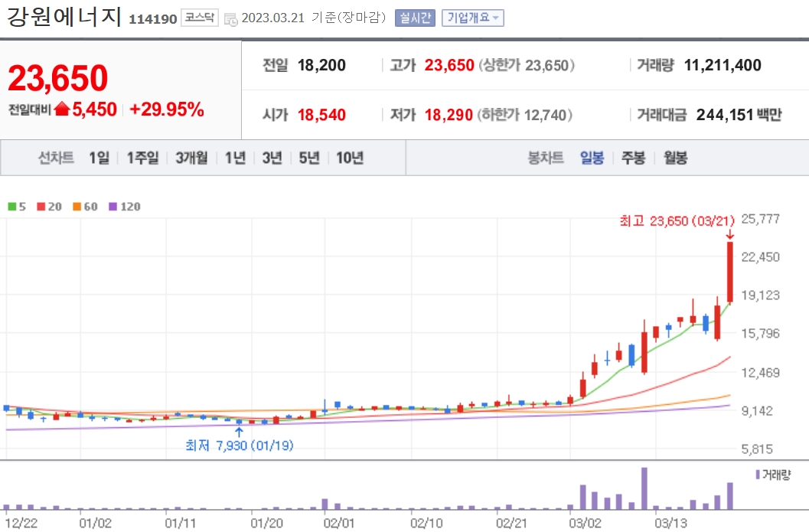Click the stock name 강원에너지
Screen dimensions: 809x532
(64, 16)
